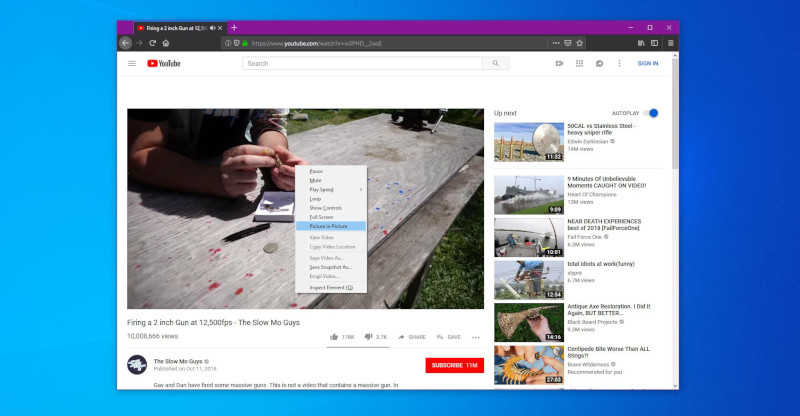The width and height of the screenshot is (800, 416).
Task: Go back with the browser back arrow
Action: [126, 43]
